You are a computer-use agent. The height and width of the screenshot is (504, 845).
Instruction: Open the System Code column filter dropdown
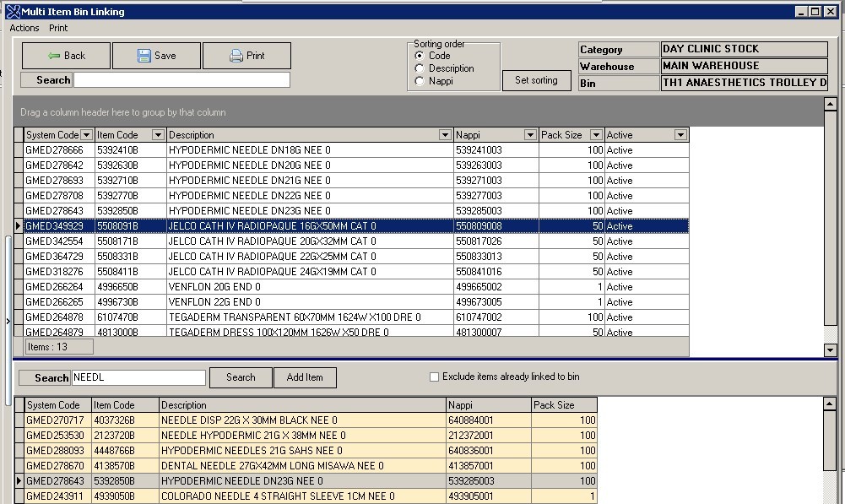point(86,135)
